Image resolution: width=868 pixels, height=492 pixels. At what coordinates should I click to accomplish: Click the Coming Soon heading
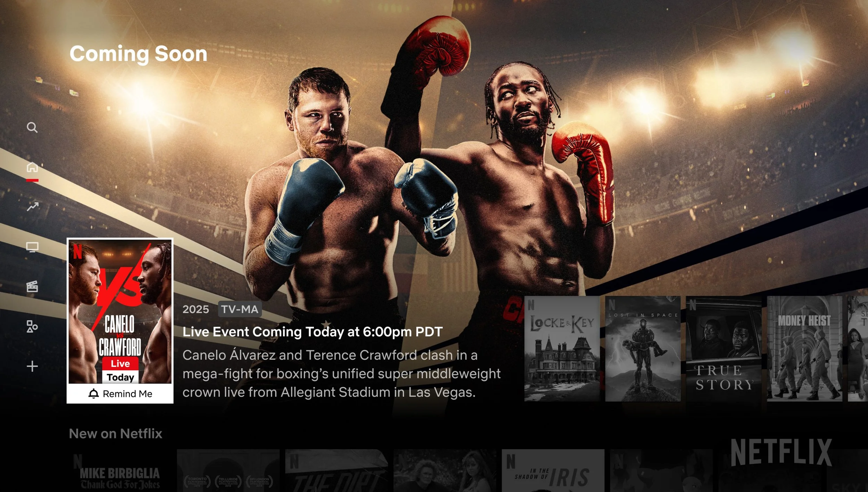coord(139,54)
